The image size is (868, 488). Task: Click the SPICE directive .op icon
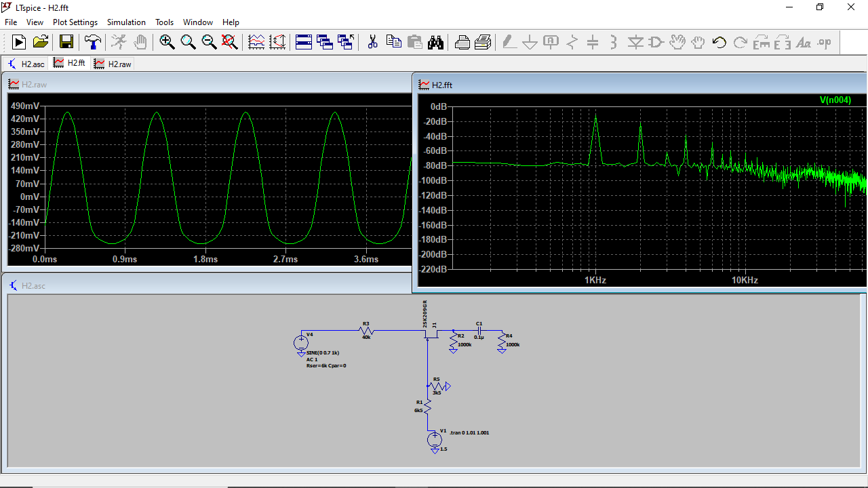coord(825,42)
